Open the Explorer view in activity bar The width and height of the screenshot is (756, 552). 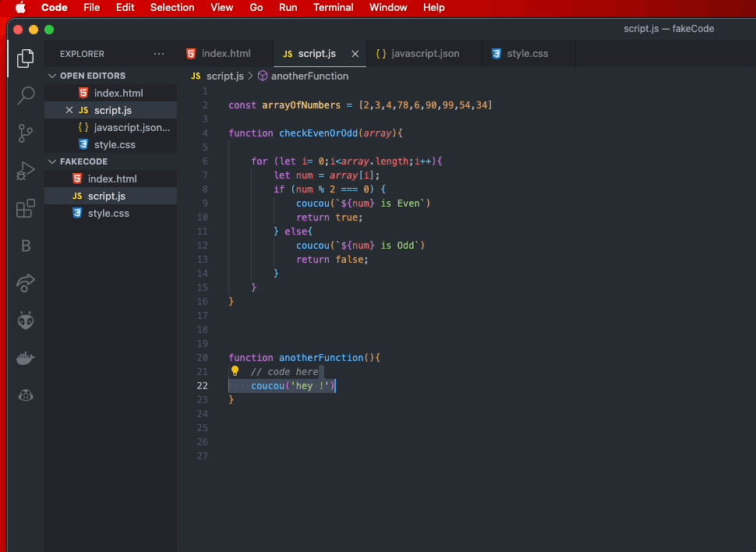pyautogui.click(x=26, y=58)
